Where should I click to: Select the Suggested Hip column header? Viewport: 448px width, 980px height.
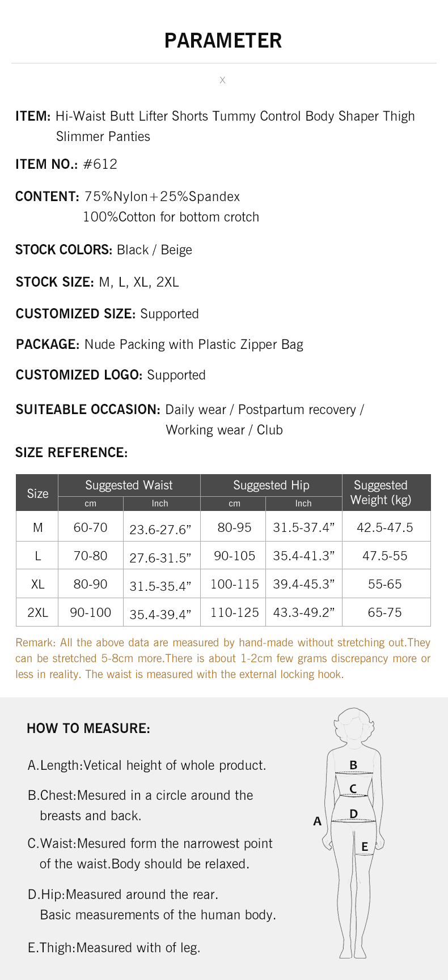(271, 485)
